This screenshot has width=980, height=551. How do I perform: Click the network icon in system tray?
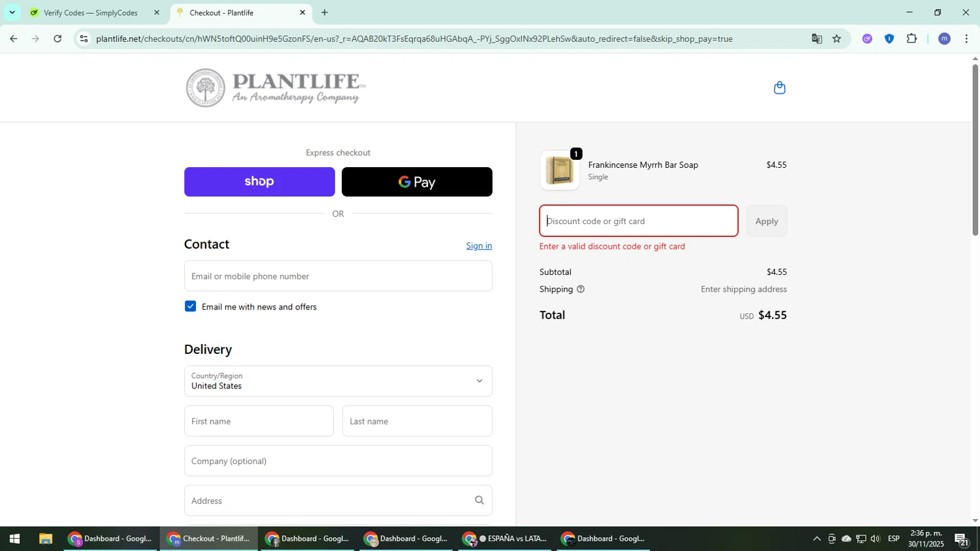[861, 539]
